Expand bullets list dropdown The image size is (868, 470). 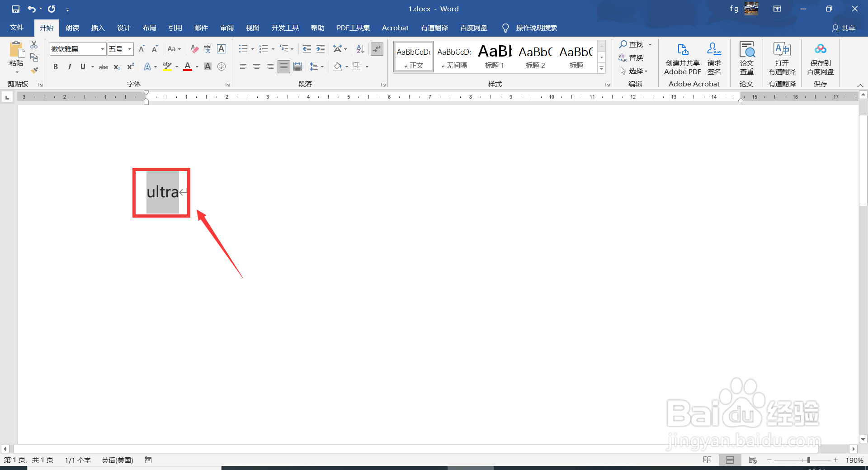(253, 49)
